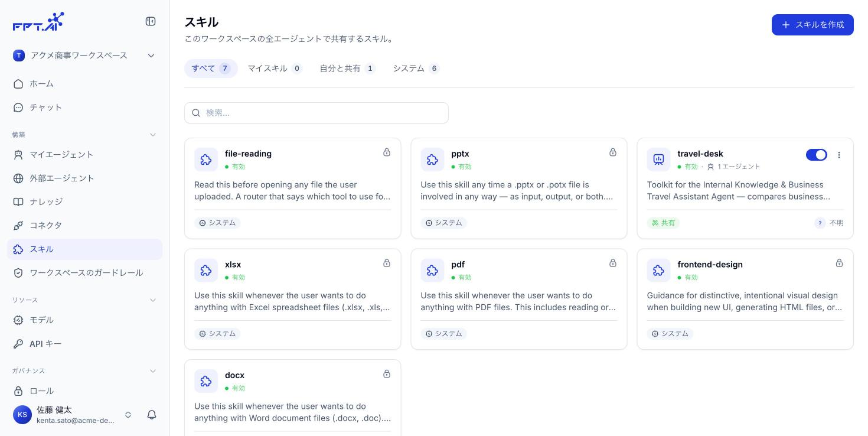868x436 pixels.
Task: Open コネクタ in sidebar
Action: 84,226
